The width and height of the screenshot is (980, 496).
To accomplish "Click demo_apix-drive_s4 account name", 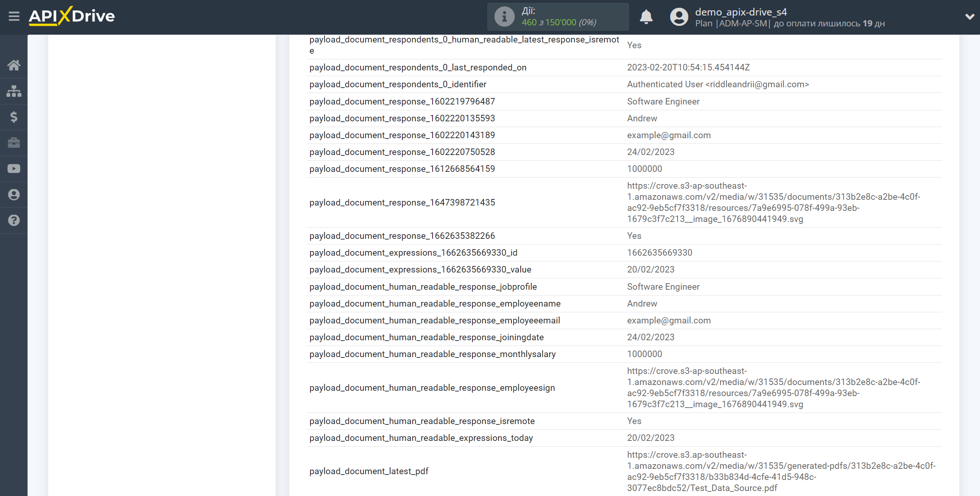I will [741, 12].
